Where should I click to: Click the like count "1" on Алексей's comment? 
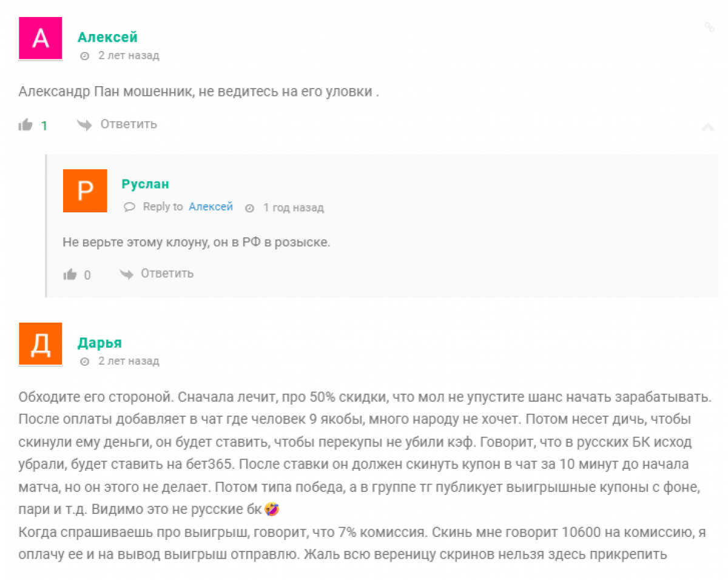coord(44,126)
